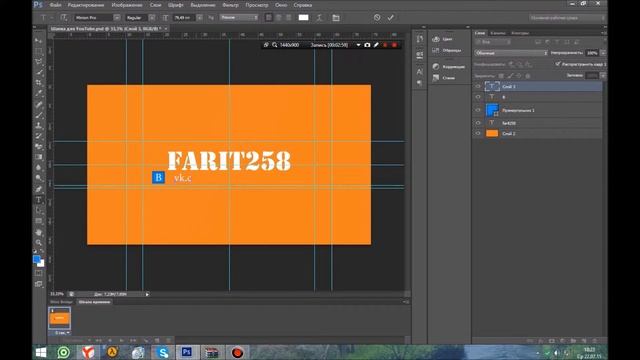
Task: Stop the screen recording
Action: 394,45
